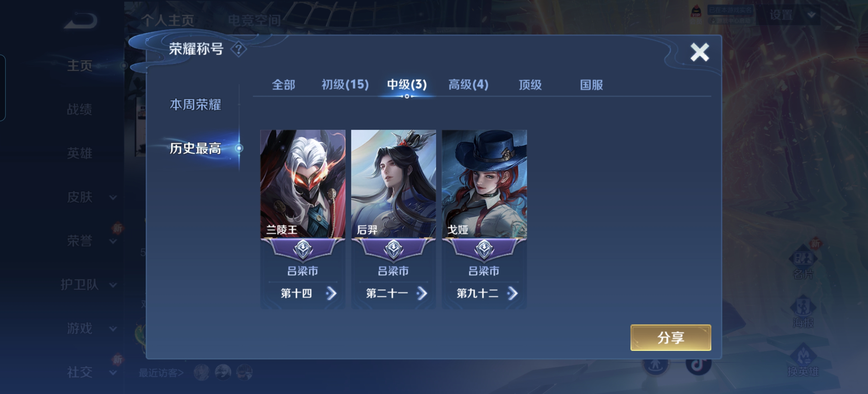Select 历史最高 in the side list
868x394 pixels.
tap(195, 148)
